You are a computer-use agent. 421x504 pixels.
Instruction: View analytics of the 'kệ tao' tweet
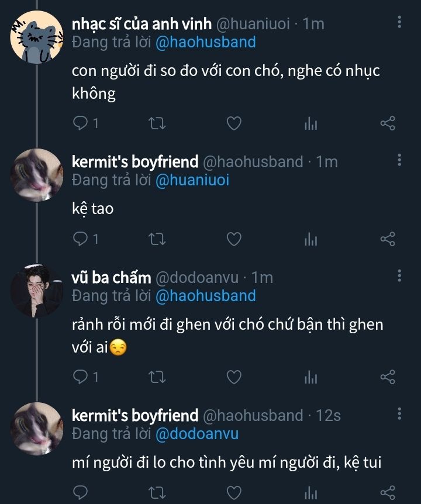pyautogui.click(x=310, y=239)
